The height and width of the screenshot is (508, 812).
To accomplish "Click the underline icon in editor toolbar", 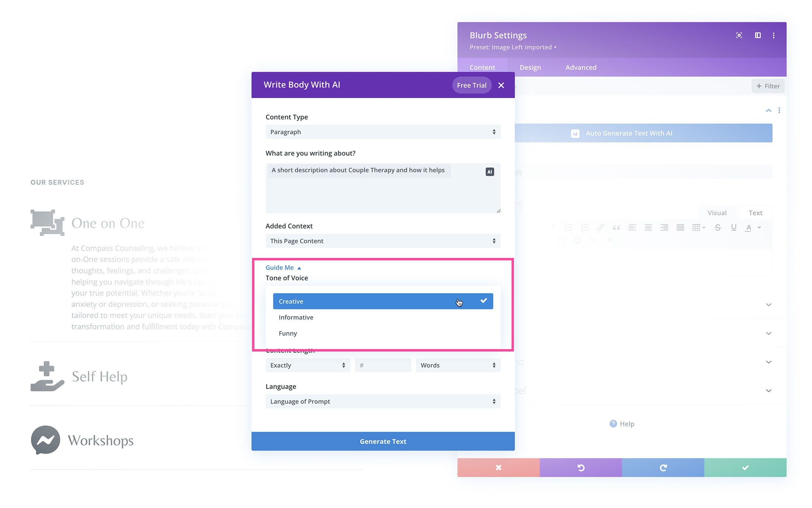I will [x=733, y=228].
